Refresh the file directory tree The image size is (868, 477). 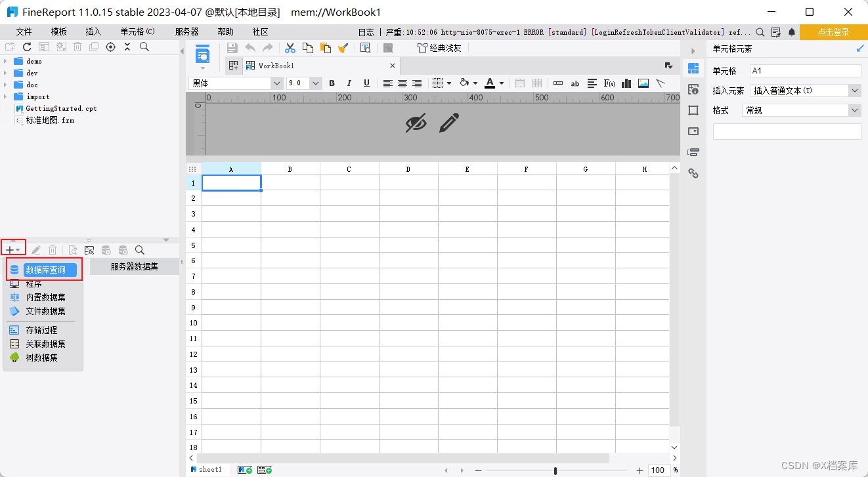27,47
